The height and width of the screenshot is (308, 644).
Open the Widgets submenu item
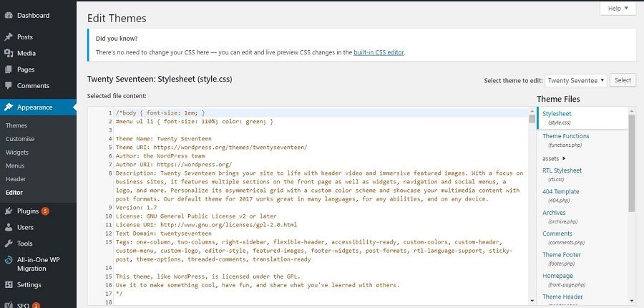click(17, 153)
